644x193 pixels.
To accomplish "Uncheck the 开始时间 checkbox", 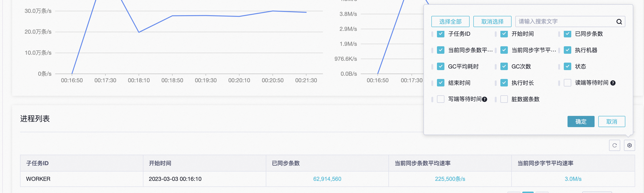I will pyautogui.click(x=504, y=34).
